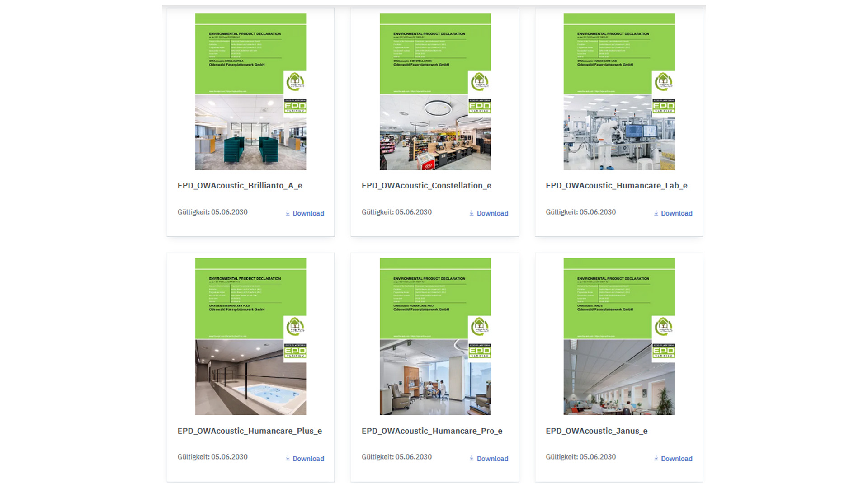Click download arrow icon for Brillianto_A EPD

[x=288, y=213]
